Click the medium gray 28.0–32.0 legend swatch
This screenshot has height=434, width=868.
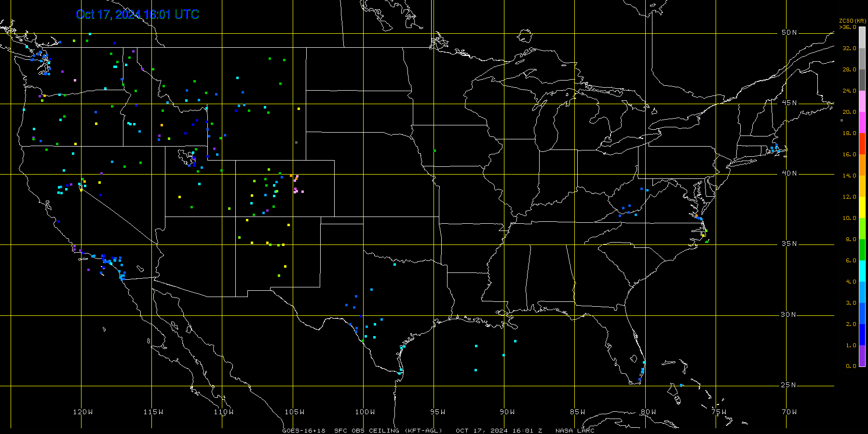pyautogui.click(x=862, y=59)
